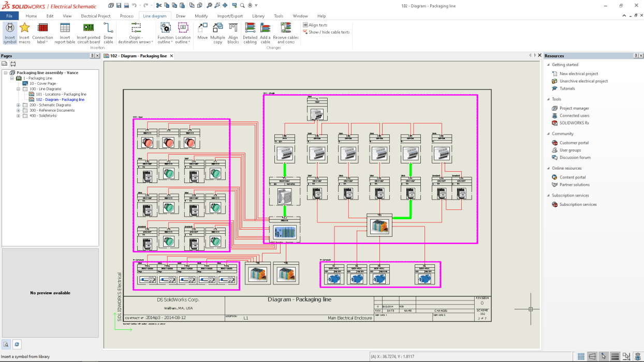Close the 102 - Diagram - Packaging line tab
Image resolution: width=644 pixels, height=362 pixels.
171,56
